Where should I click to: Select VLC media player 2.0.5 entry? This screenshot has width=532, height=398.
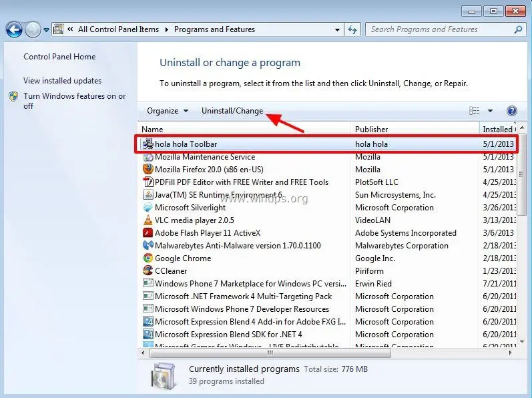pos(194,220)
